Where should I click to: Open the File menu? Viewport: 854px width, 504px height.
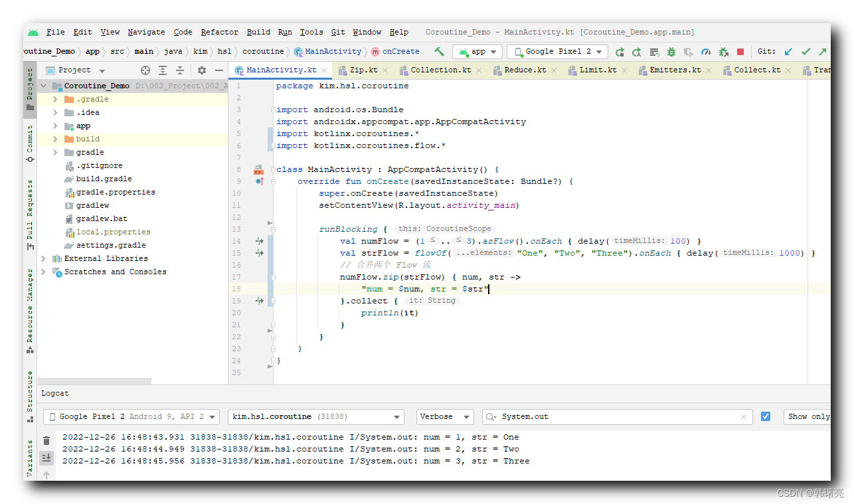point(56,32)
